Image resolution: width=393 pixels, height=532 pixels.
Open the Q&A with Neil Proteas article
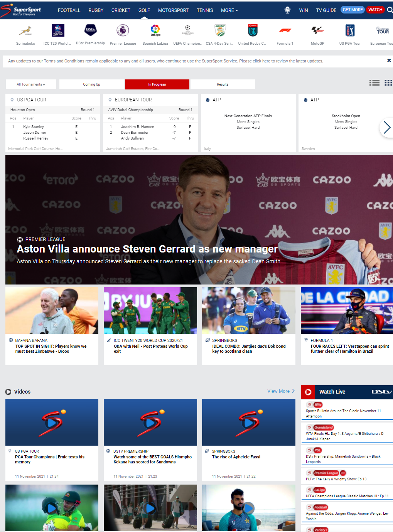point(151,349)
